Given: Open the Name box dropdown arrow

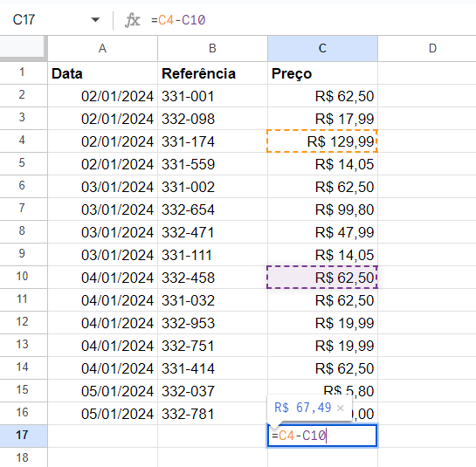Looking at the screenshot, I should click(x=95, y=20).
